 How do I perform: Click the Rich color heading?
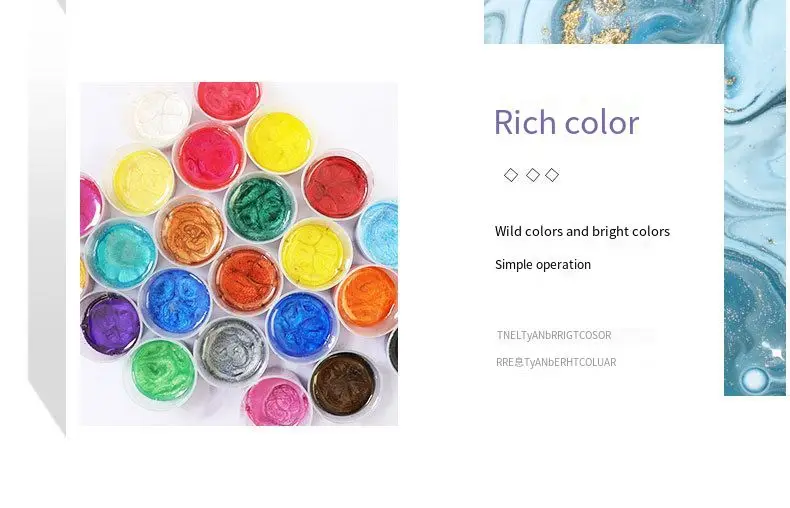click(566, 122)
